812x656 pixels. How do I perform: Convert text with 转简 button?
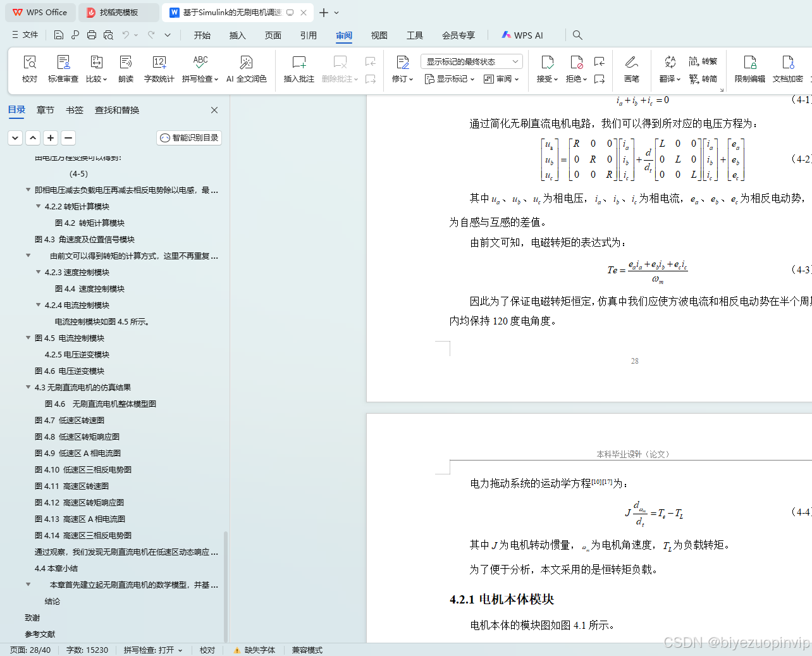703,79
